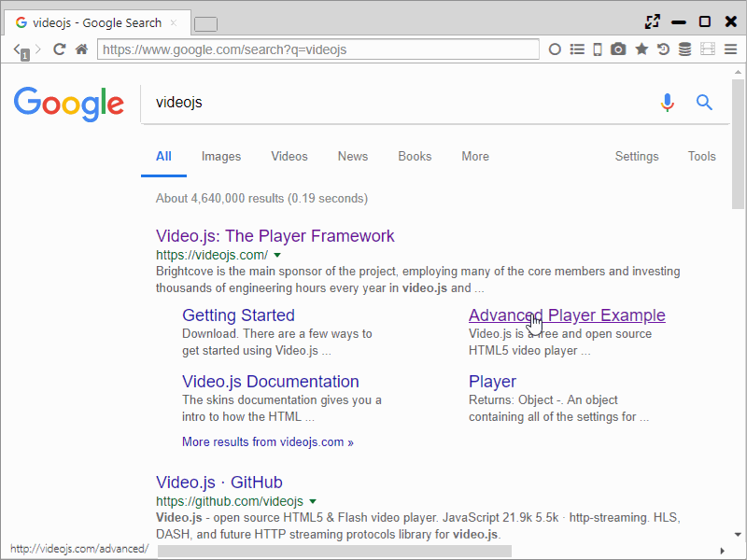Viewport: 747px width, 560px height.
Task: Click the database stack icon
Action: (x=684, y=49)
